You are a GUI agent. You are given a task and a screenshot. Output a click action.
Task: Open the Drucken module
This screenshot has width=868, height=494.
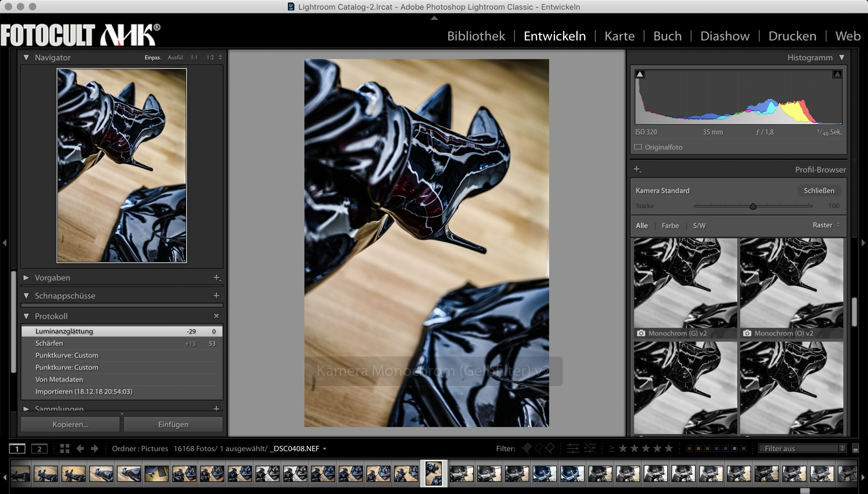click(x=792, y=36)
